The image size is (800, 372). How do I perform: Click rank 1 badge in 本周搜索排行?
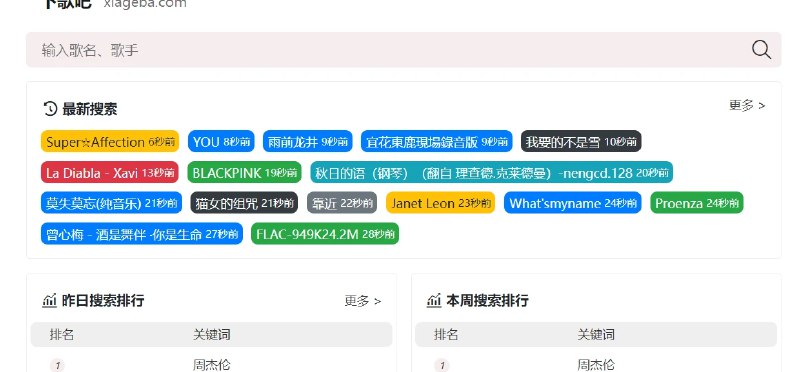click(x=442, y=365)
